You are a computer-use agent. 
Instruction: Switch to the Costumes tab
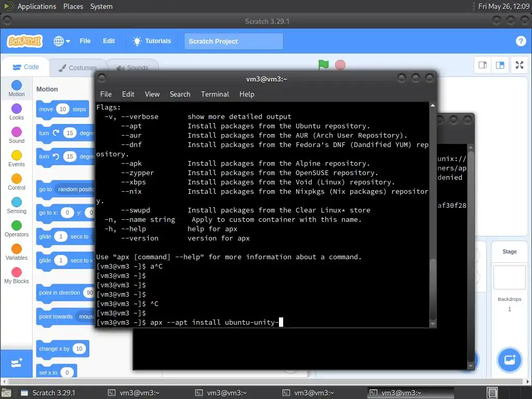tap(78, 68)
